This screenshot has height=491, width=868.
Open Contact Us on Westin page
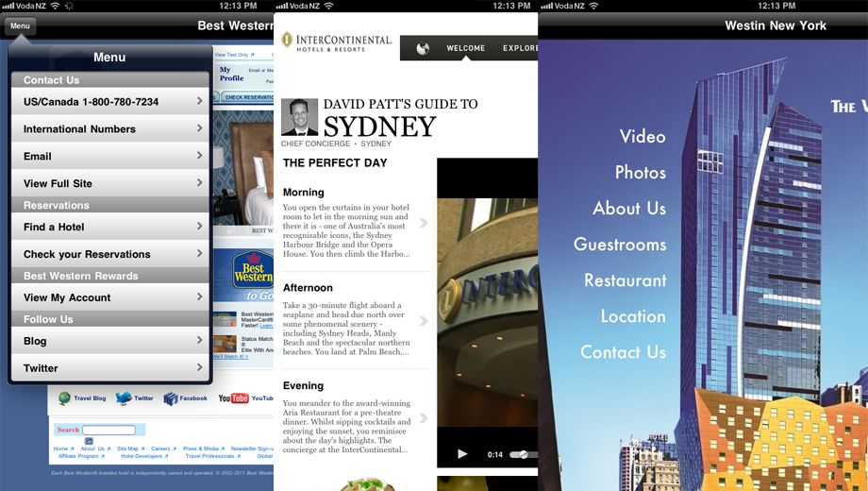[x=623, y=352]
